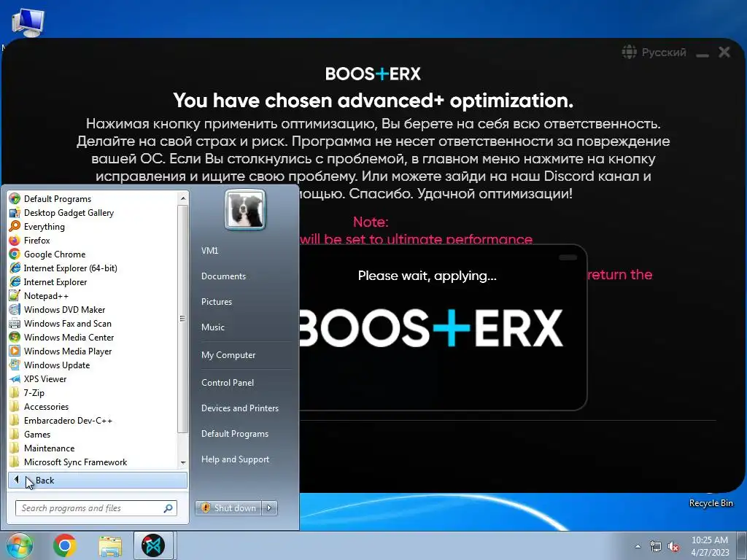Open Chrome from the taskbar
This screenshot has width=747, height=560.
(x=65, y=545)
